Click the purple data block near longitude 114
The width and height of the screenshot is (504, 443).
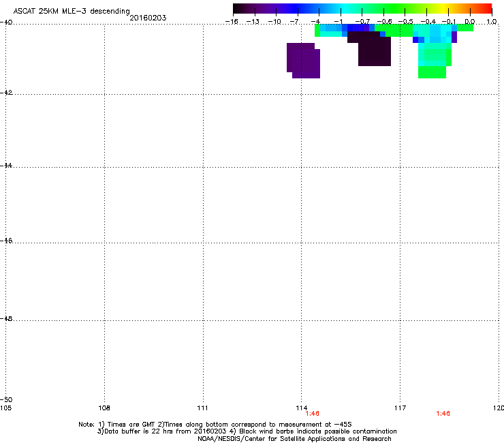[x=304, y=61]
